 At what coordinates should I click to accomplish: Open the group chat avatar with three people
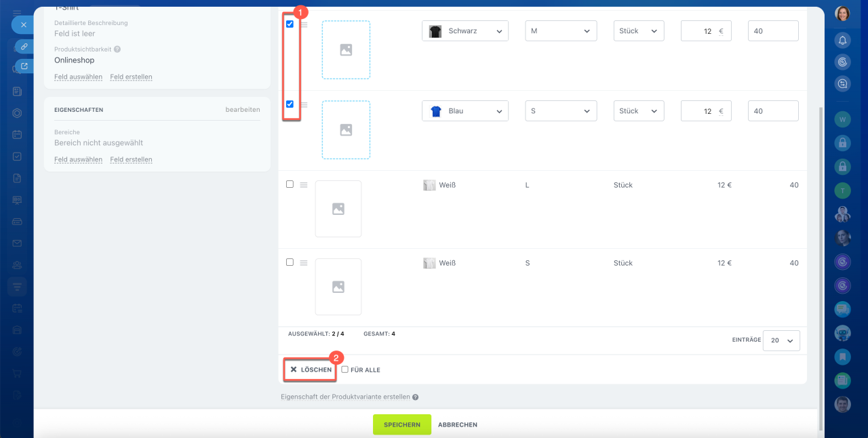pos(842,214)
